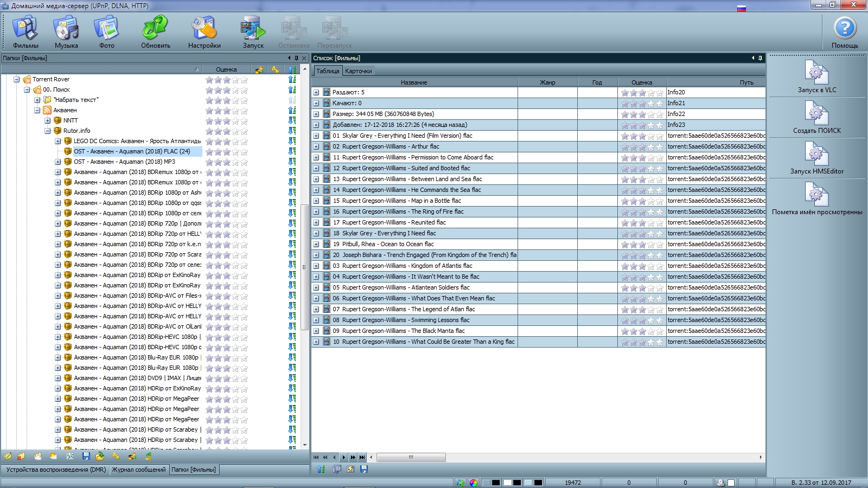
Task: Select 'OST - Аквамен - Aquaman (2018) MP3' tree item
Action: [x=124, y=162]
